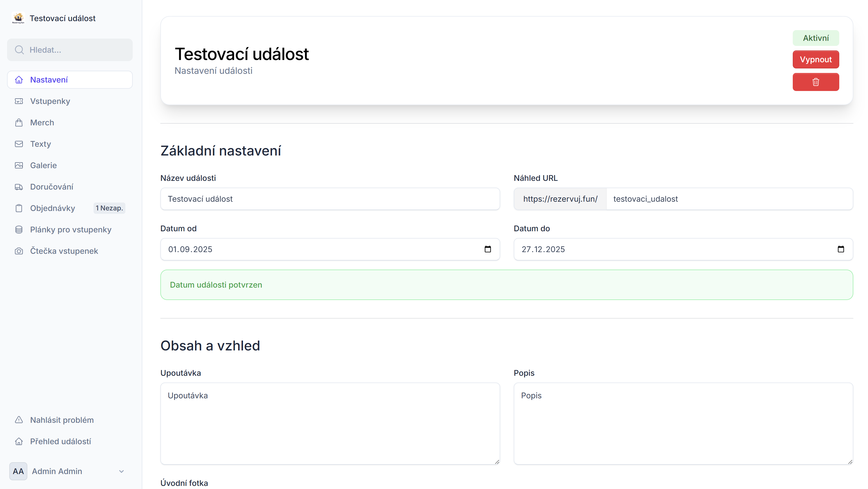Image resolution: width=868 pixels, height=489 pixels.
Task: Open calendar picker in Datum od field
Action: coord(488,249)
